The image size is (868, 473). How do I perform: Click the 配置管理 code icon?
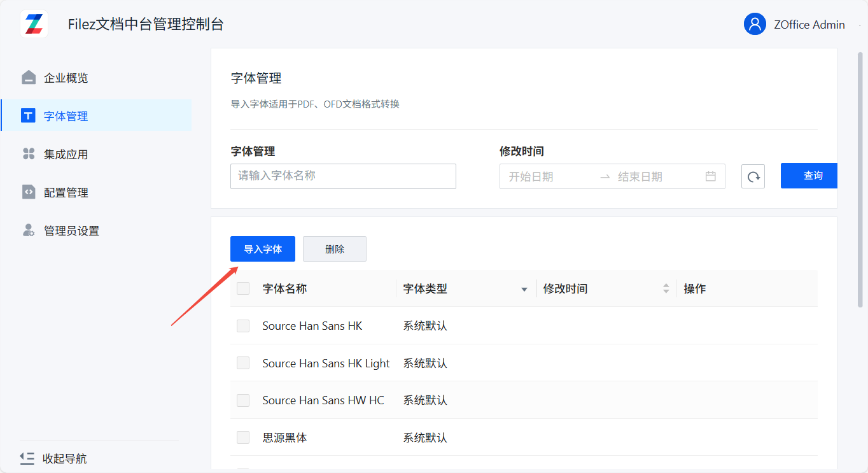click(x=29, y=192)
